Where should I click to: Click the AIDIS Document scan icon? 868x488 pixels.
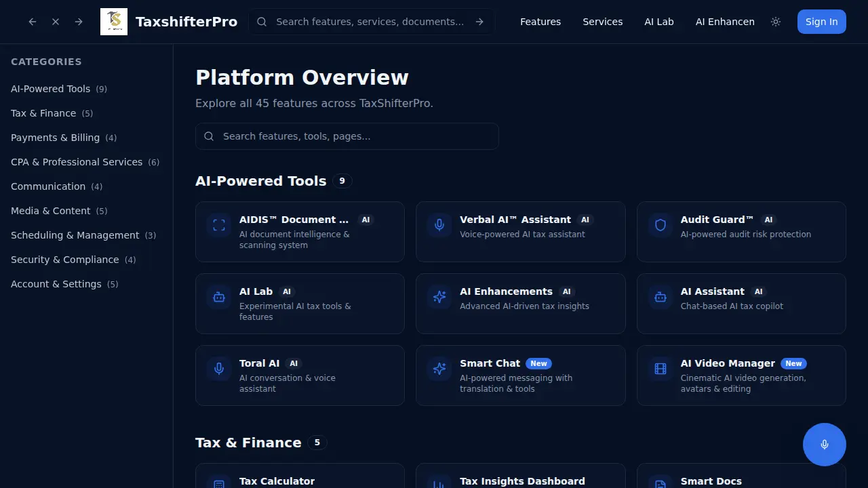pyautogui.click(x=219, y=225)
